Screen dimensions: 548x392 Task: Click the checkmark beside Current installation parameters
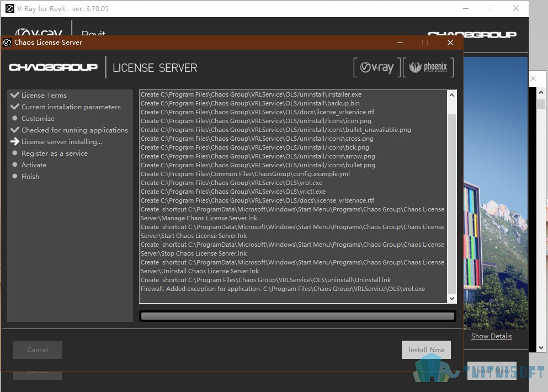point(15,107)
